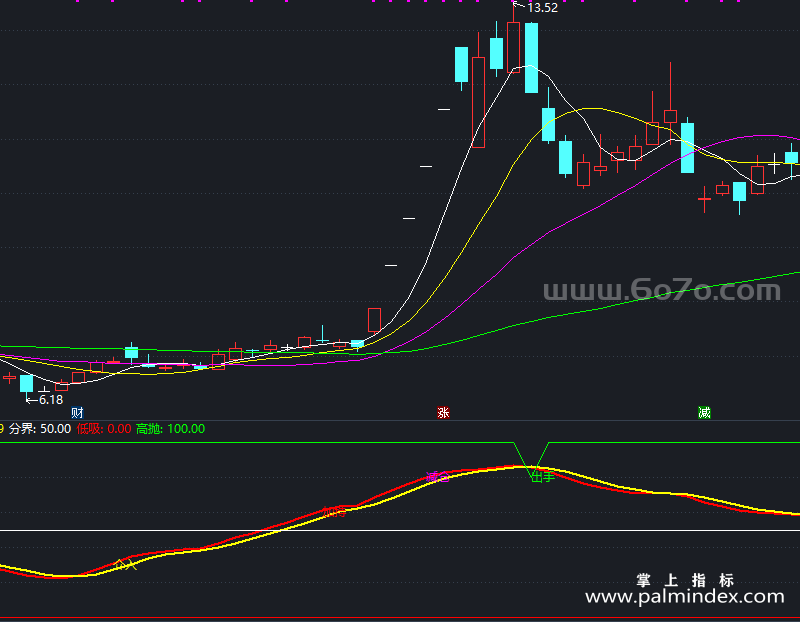The height and width of the screenshot is (622, 800).
Task: Select the 分界: 50.00 indicator value
Action: pos(40,429)
